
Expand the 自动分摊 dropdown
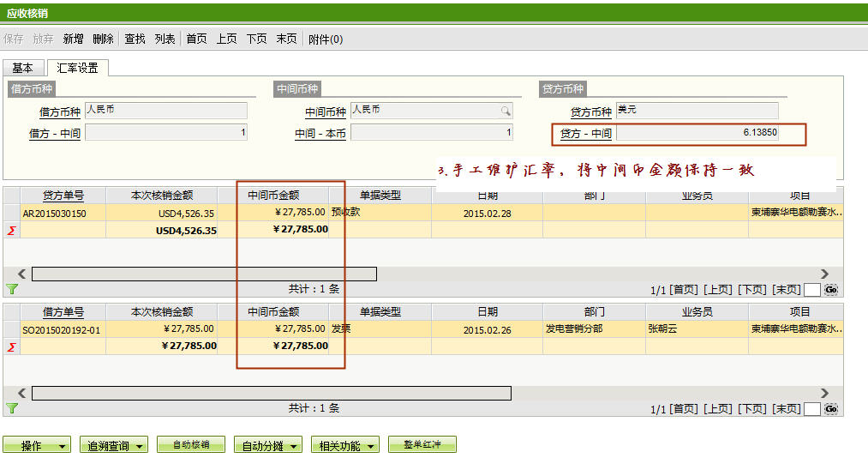pos(268,445)
